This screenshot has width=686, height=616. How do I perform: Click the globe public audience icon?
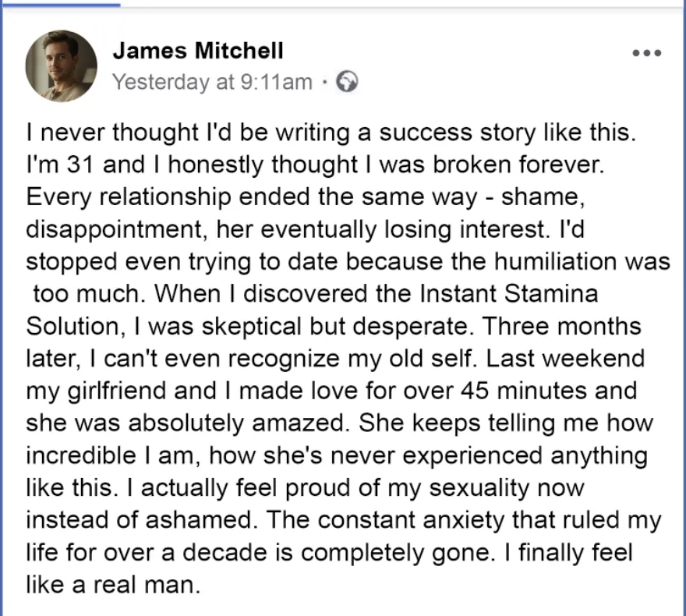coord(346,81)
